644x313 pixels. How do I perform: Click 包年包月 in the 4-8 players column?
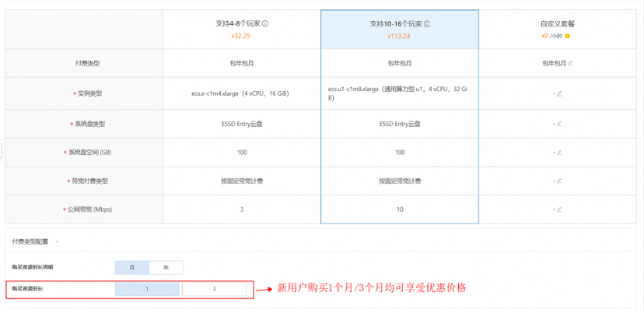[x=241, y=63]
